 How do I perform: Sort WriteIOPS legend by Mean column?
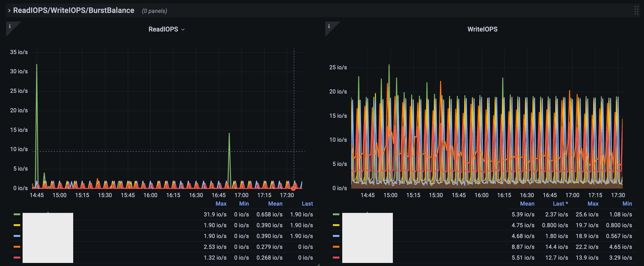point(527,204)
